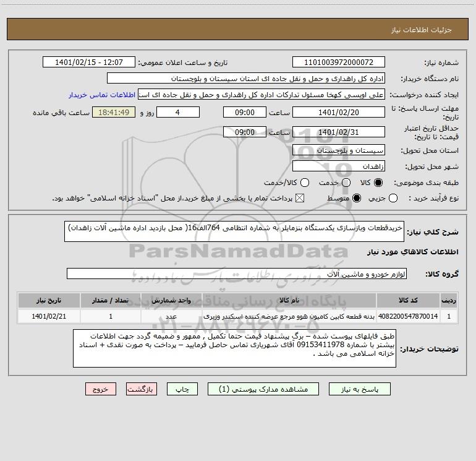Click the گروه کالا field لوازم خودرو

(x=237, y=274)
